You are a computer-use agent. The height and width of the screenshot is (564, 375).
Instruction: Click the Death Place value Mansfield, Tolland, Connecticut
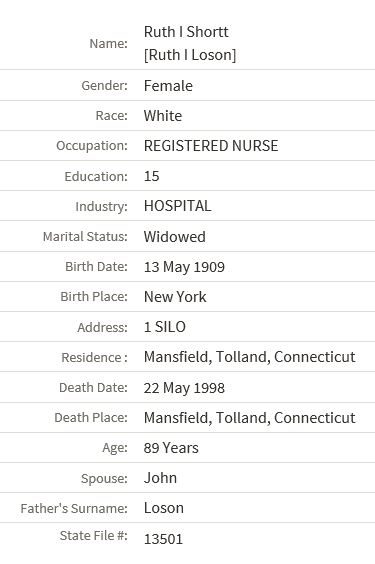point(250,418)
